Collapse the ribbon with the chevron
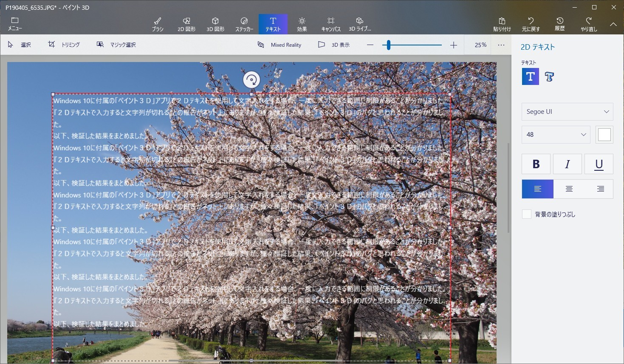The height and width of the screenshot is (364, 624). (613, 25)
